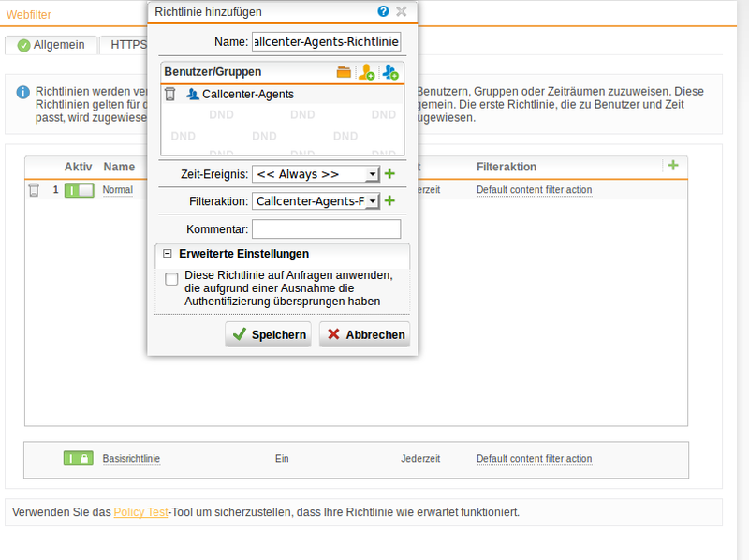The height and width of the screenshot is (560, 749).
Task: Click the add user icon with orange figure
Action: coord(368,71)
